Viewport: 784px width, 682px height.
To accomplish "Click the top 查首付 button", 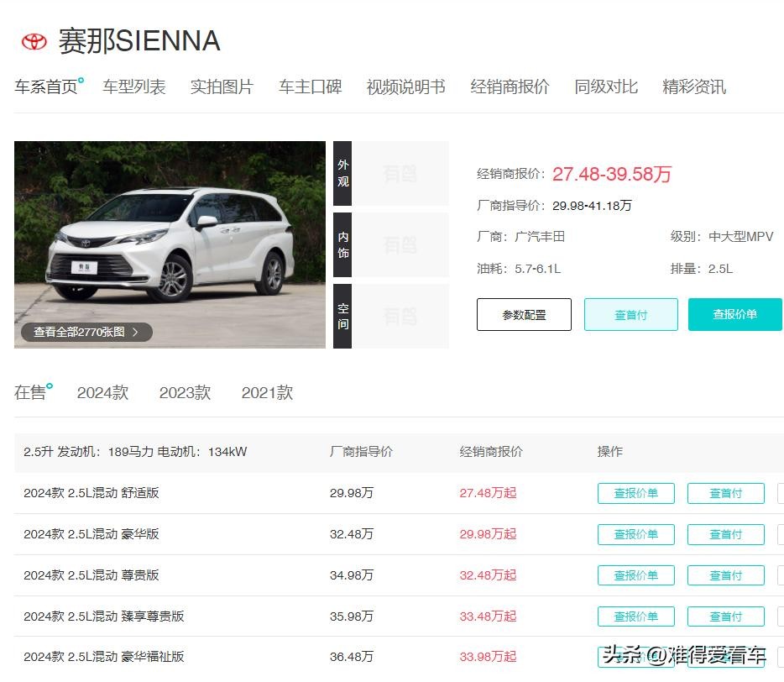I will 630,315.
